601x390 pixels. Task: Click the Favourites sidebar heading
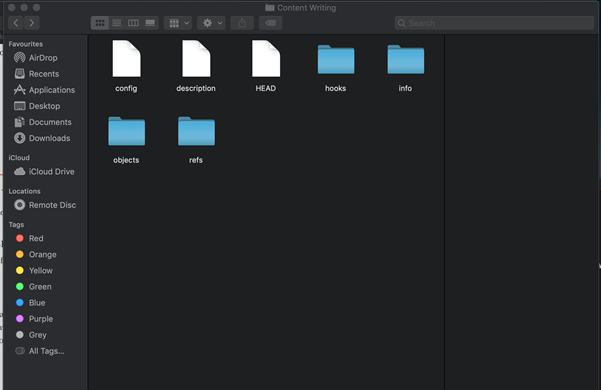[x=26, y=44]
